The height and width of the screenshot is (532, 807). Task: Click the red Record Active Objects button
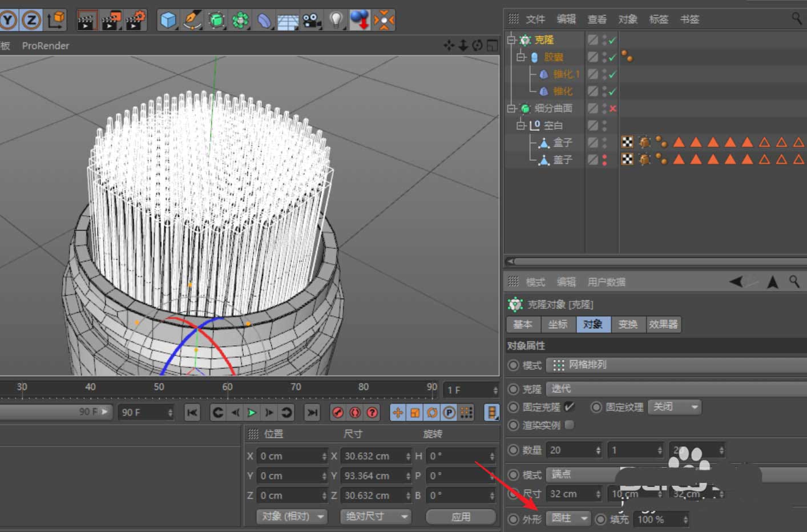338,412
